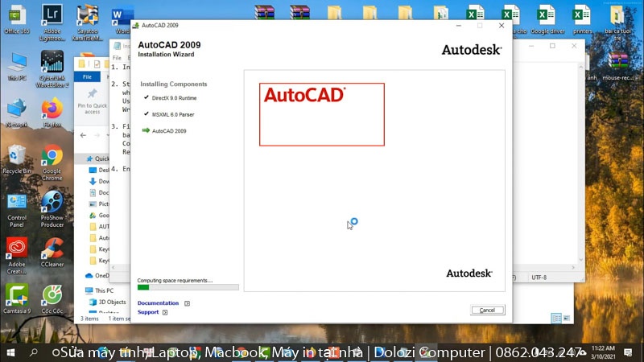Viewport: 644px width, 362px height.
Task: Open Office 365 desktop icon
Action: point(17,20)
